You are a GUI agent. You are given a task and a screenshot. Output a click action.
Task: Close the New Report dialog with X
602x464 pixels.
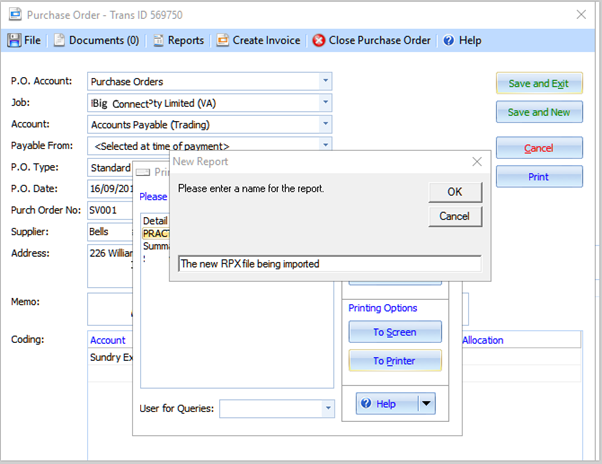coord(477,161)
